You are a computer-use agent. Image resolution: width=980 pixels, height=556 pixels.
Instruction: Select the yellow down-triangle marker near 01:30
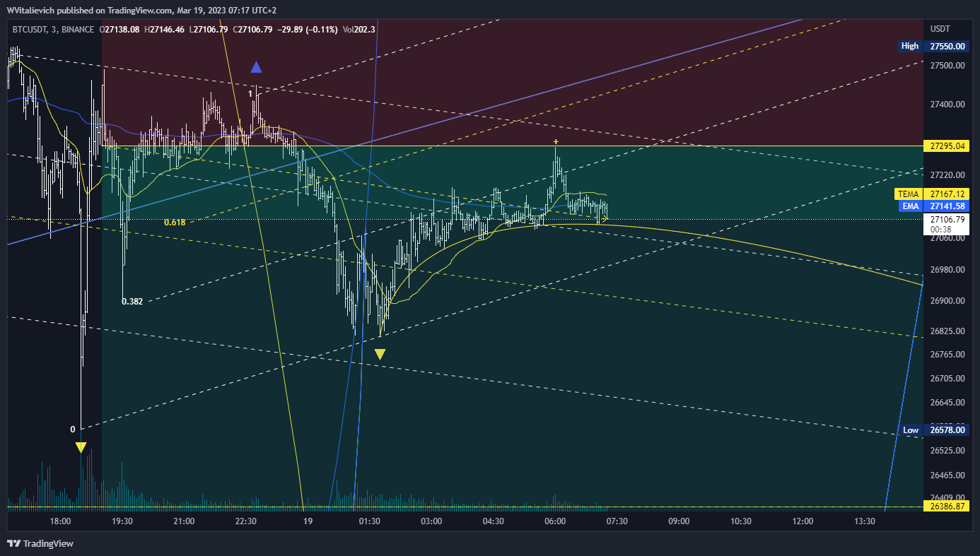coord(380,355)
